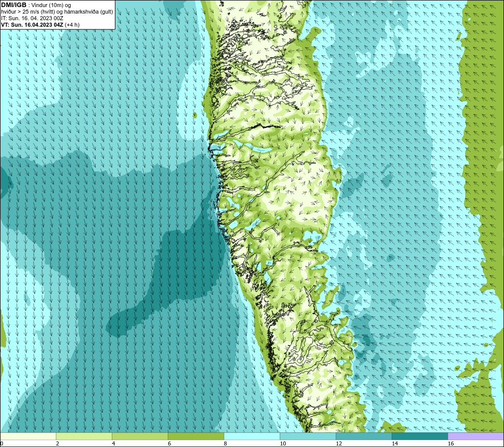Click the cyan 10–12 m/s legend swatch
Viewport: 504px width, 447px height.
pyautogui.click(x=307, y=436)
